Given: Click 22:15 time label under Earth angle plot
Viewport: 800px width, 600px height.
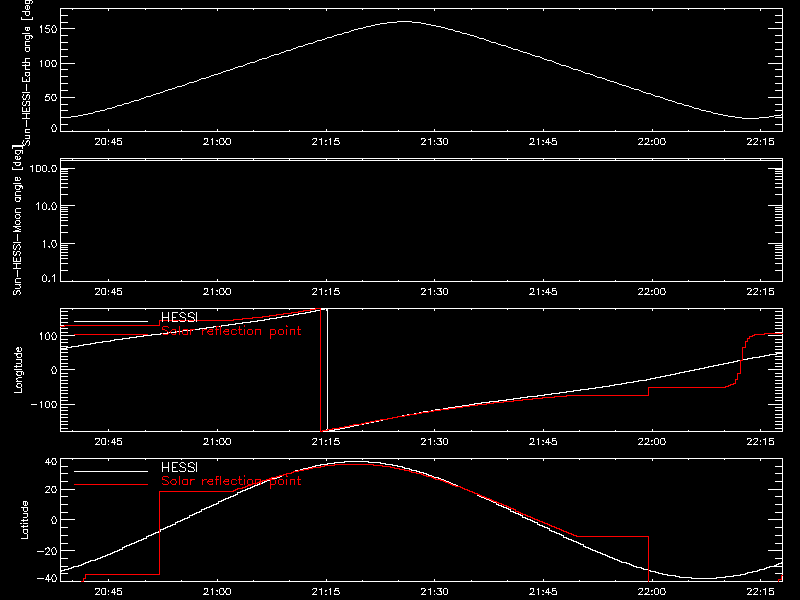Looking at the screenshot, I should click(x=760, y=142).
